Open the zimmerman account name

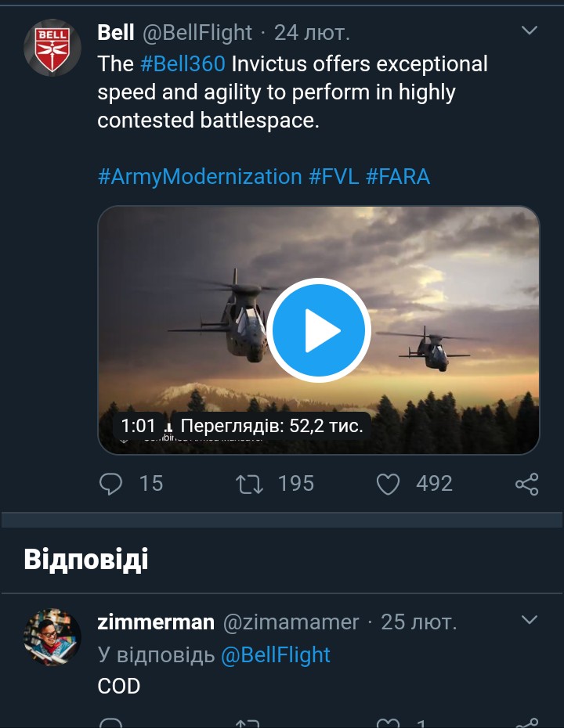pos(156,622)
